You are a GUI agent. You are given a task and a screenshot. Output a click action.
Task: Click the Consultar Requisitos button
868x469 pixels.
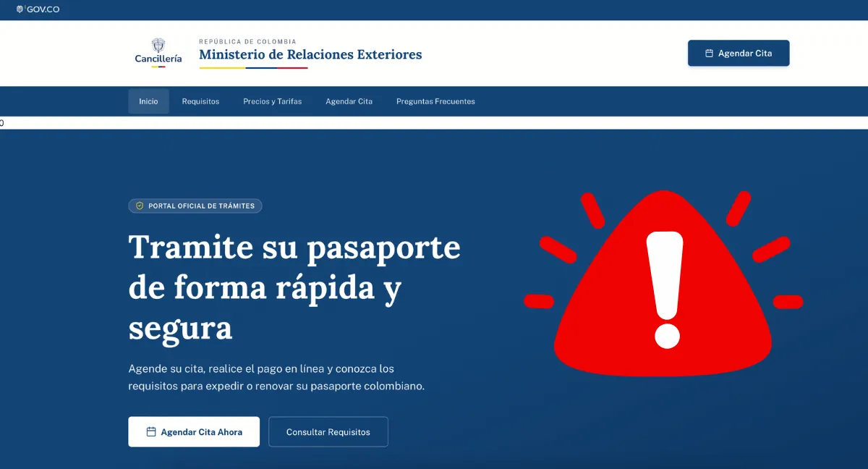point(328,432)
